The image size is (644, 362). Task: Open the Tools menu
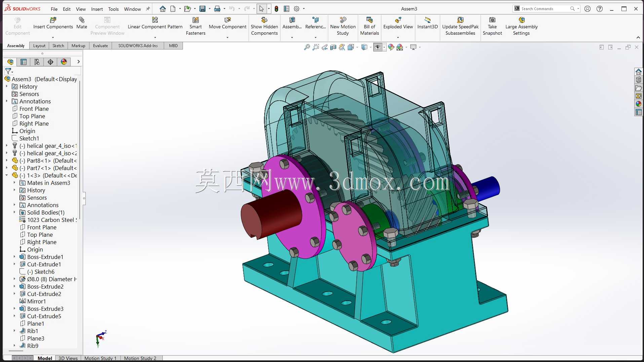[113, 9]
